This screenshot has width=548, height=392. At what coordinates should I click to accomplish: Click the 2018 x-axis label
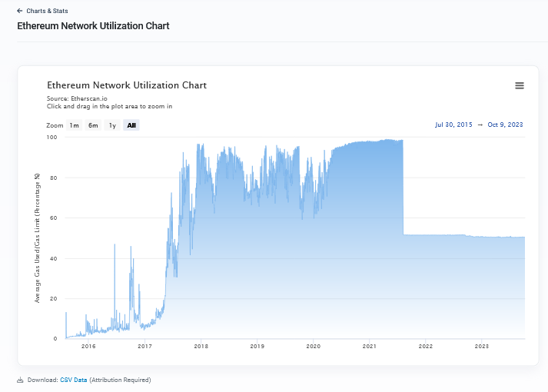201,347
